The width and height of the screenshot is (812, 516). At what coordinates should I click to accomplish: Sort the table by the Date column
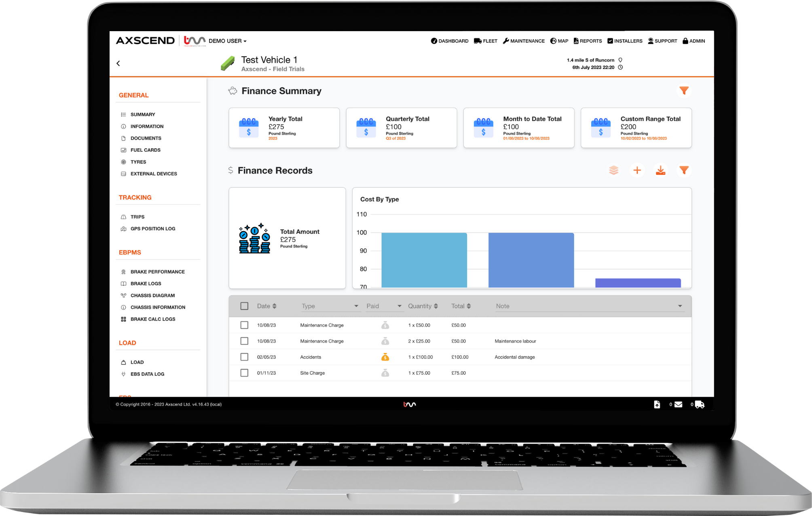274,306
